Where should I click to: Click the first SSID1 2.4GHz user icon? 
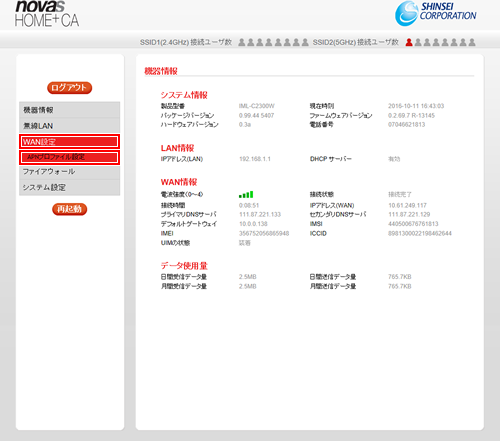[242, 42]
